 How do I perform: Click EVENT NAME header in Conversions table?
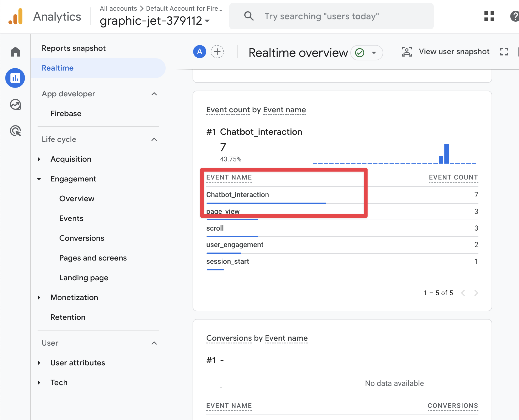click(x=229, y=406)
